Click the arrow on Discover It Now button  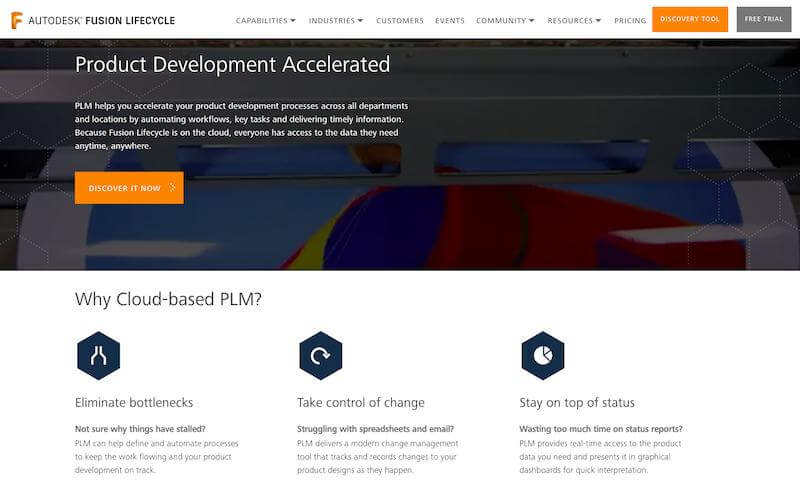coord(172,188)
